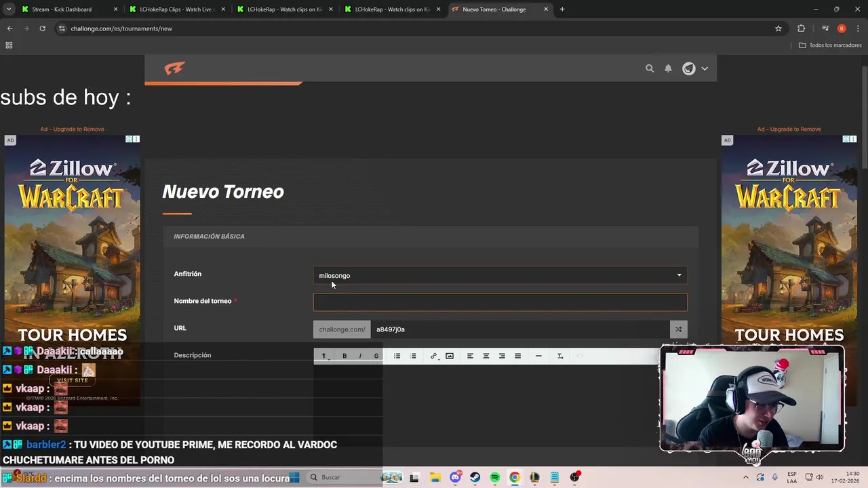Reload the Challonge page
This screenshot has height=488, width=868.
tap(42, 28)
